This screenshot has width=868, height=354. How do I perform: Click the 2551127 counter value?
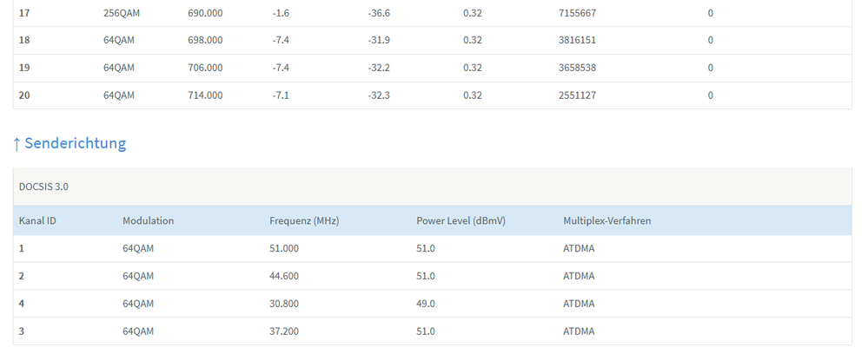point(578,95)
